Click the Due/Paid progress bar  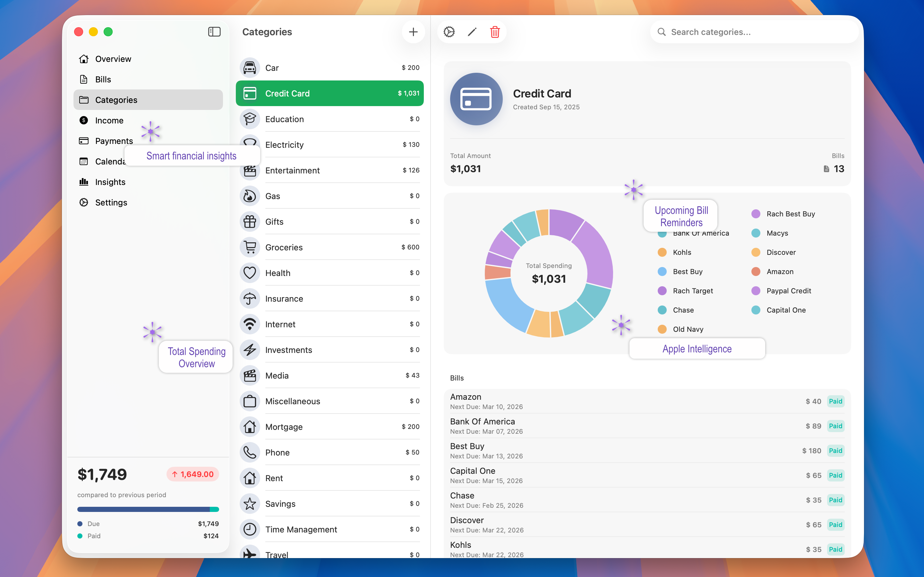[x=148, y=509]
